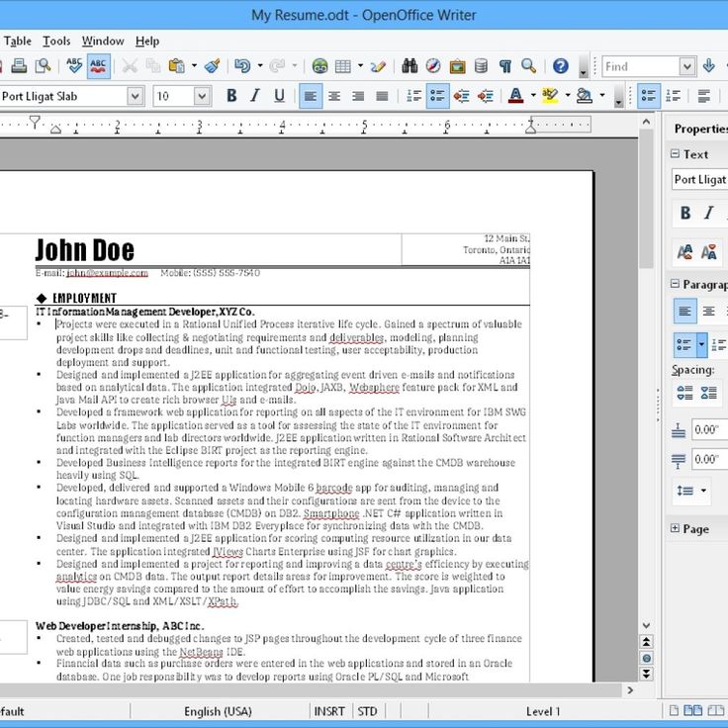Click sidebar Decrease Font Size button

tap(708, 252)
